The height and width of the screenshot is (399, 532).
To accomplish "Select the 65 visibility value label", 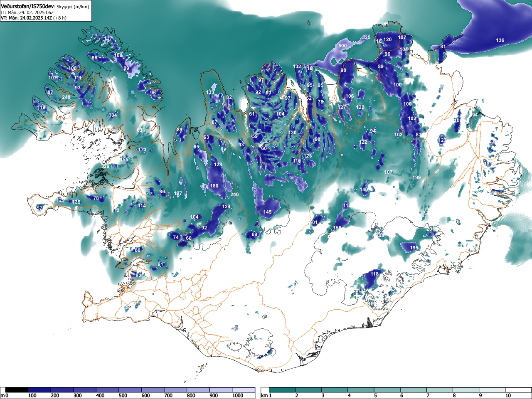I will click(x=196, y=147).
